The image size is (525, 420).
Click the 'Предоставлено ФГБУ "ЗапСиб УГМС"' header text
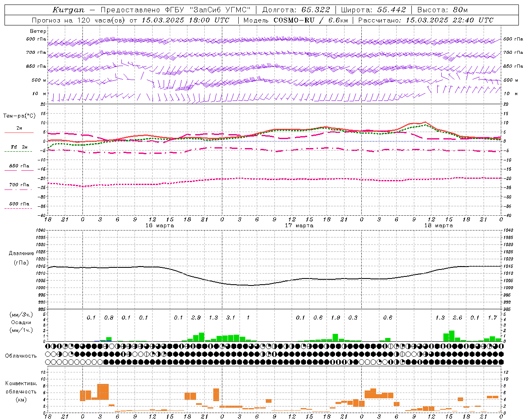(176, 10)
